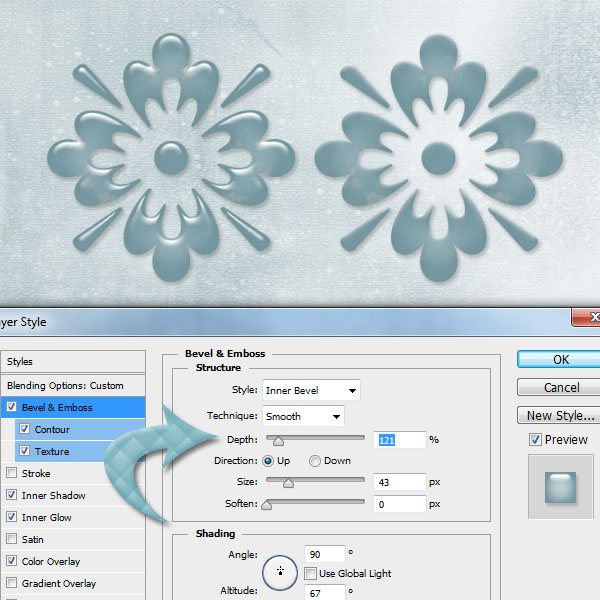The width and height of the screenshot is (600, 600).
Task: Open the Technique dropdown showing Smooth
Action: pyautogui.click(x=303, y=416)
